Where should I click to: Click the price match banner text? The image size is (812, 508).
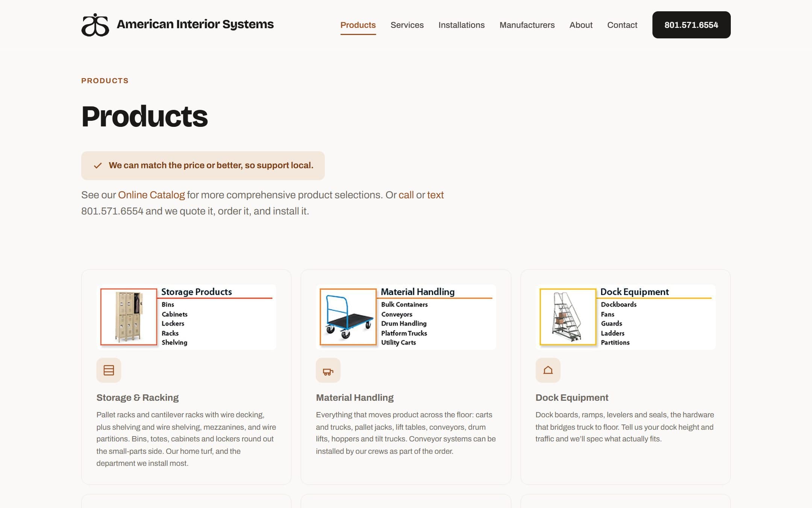211,166
